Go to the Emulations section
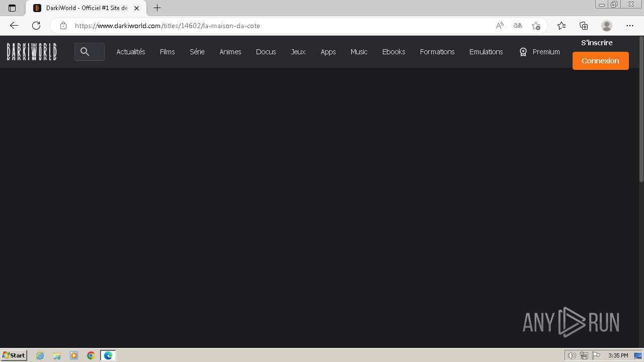 [x=486, y=52]
